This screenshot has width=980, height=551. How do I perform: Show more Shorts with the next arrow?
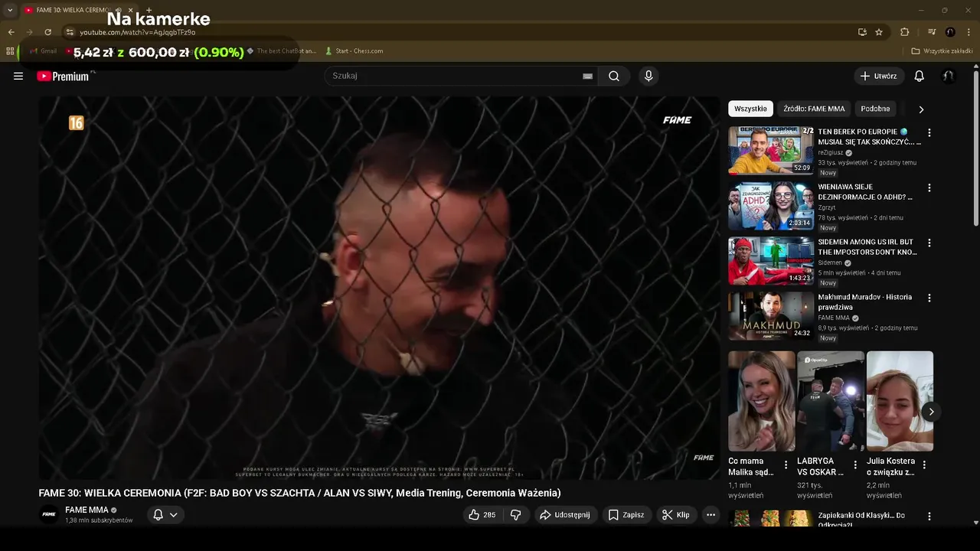coord(931,412)
